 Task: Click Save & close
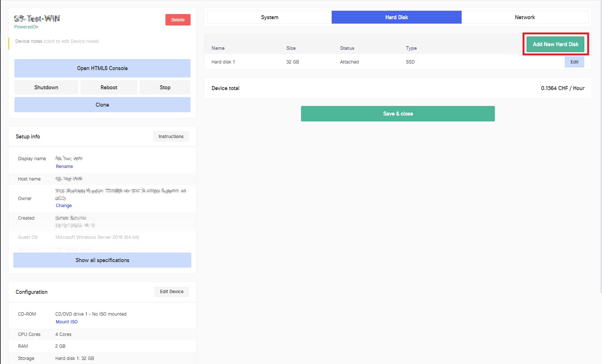[x=398, y=114]
